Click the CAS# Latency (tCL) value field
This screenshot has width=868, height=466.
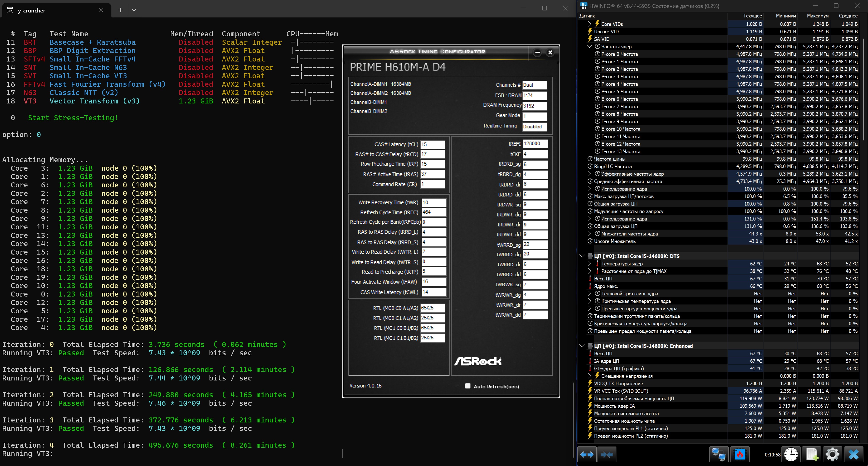coord(432,144)
